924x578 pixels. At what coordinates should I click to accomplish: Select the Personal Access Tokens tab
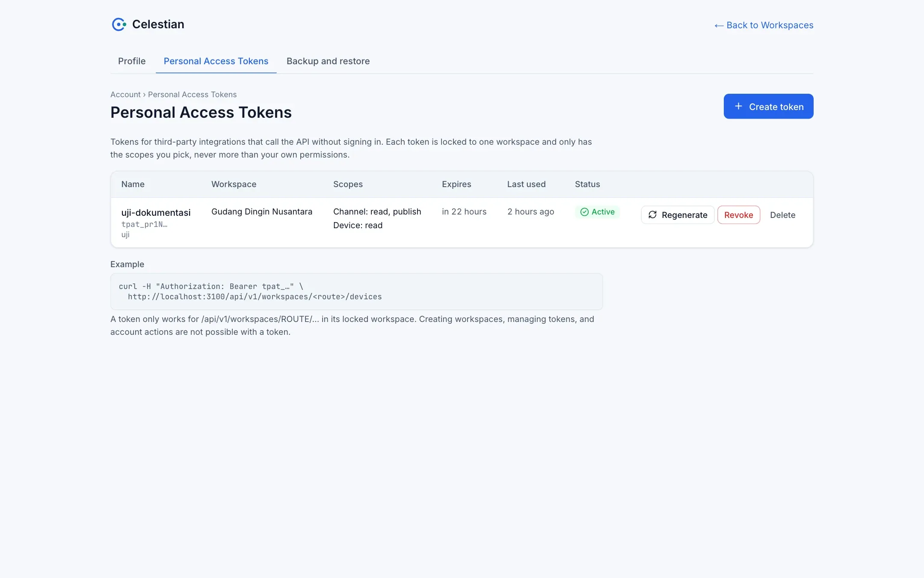[216, 61]
